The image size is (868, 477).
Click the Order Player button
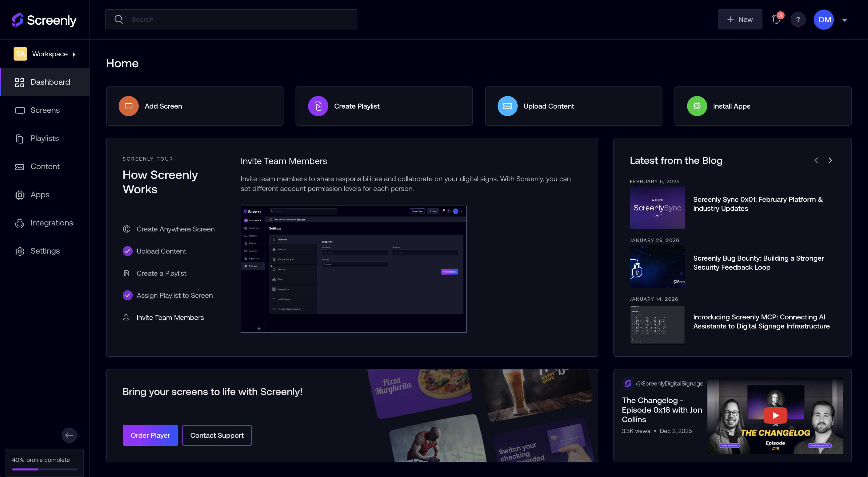[150, 435]
